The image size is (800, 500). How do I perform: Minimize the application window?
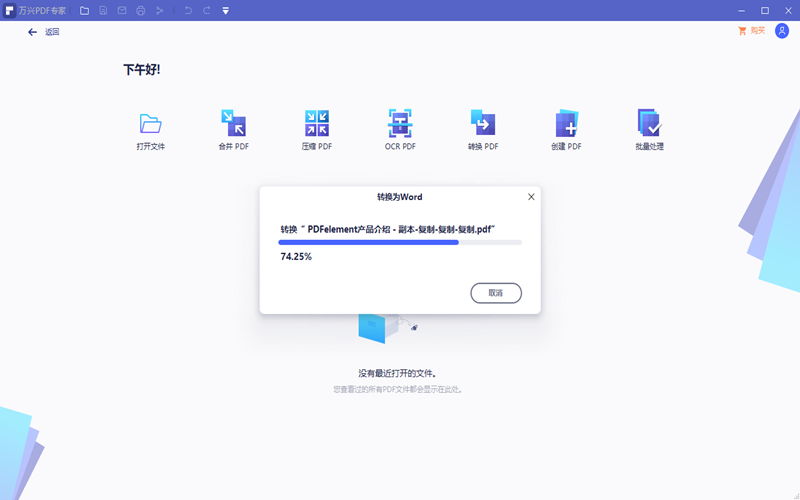tap(742, 11)
